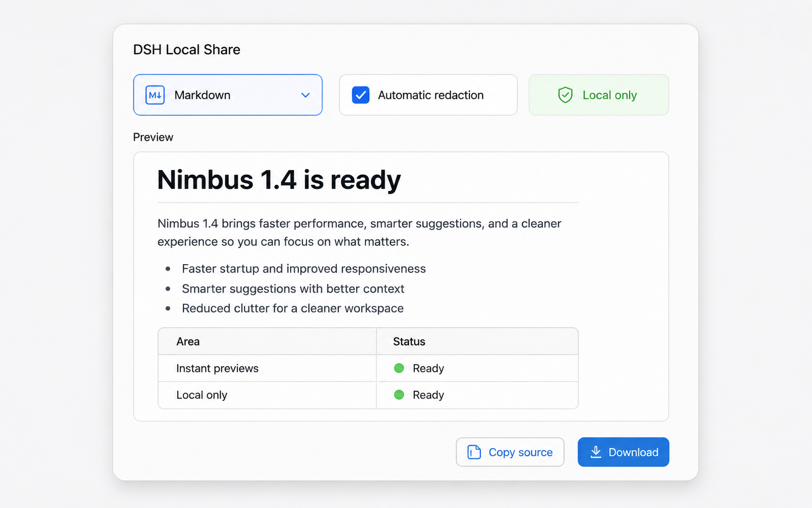812x508 pixels.
Task: Click Ready status in Local only row
Action: (428, 395)
